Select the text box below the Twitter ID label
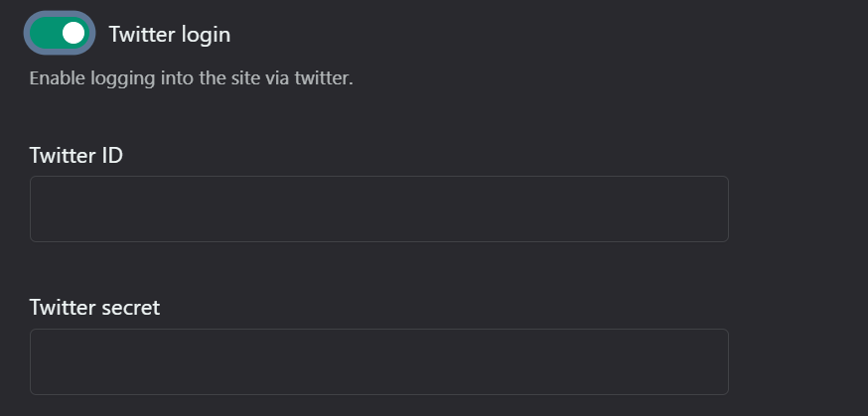Image resolution: width=868 pixels, height=416 pixels. (x=379, y=209)
